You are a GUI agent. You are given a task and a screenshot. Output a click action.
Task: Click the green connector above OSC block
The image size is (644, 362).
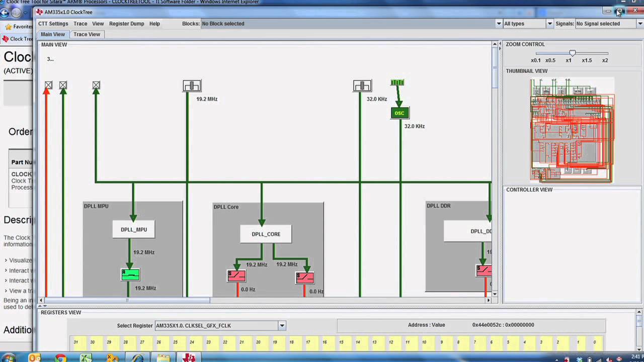[x=397, y=82]
